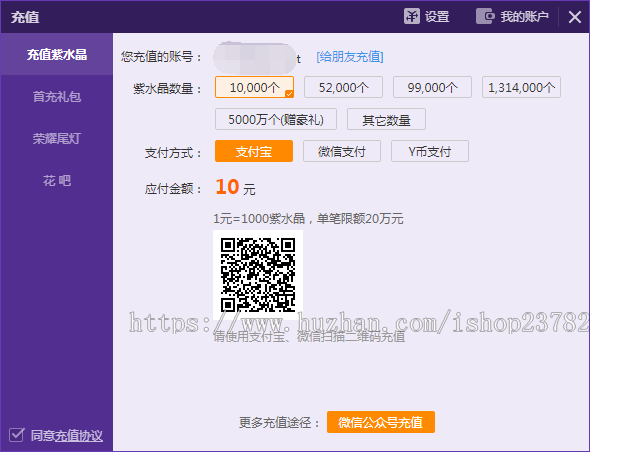Click the 10 元 payable amount
624x469 pixels.
coord(235,187)
